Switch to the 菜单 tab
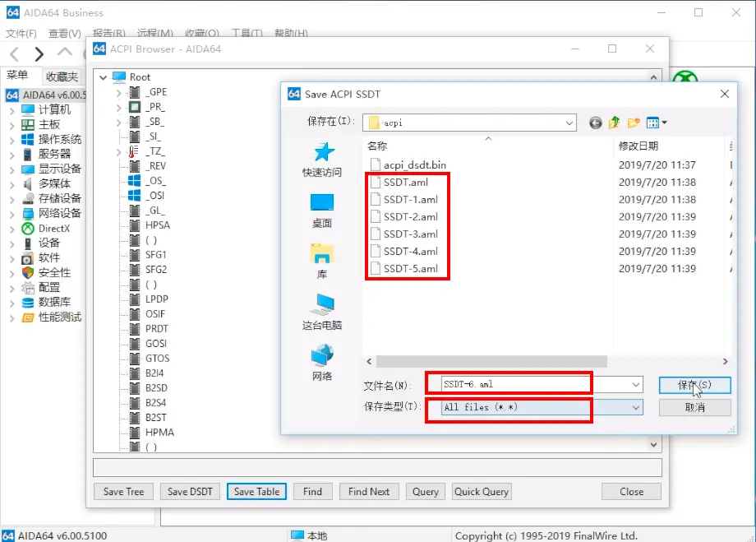The width and height of the screenshot is (756, 542). (x=17, y=76)
